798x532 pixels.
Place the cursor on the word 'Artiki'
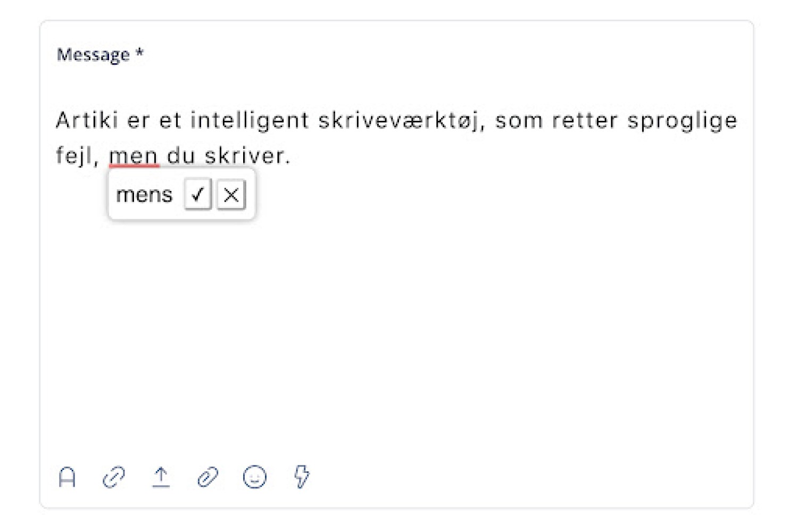[87, 120]
